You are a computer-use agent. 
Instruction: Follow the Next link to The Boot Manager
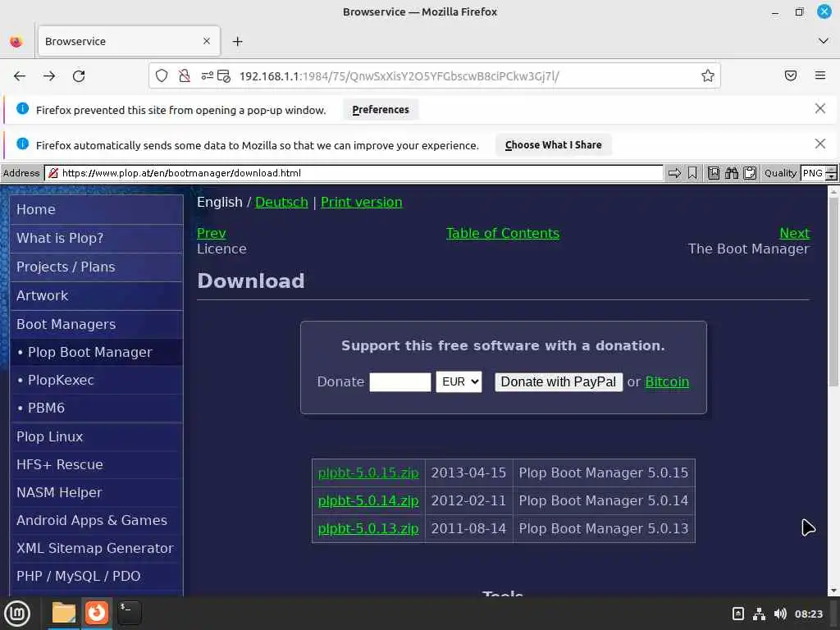click(x=794, y=233)
